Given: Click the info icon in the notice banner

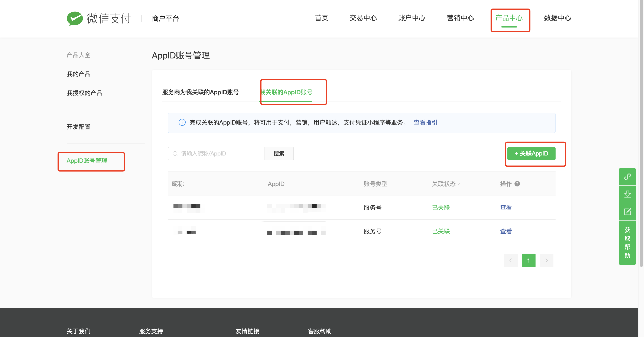Looking at the screenshot, I should (182, 122).
